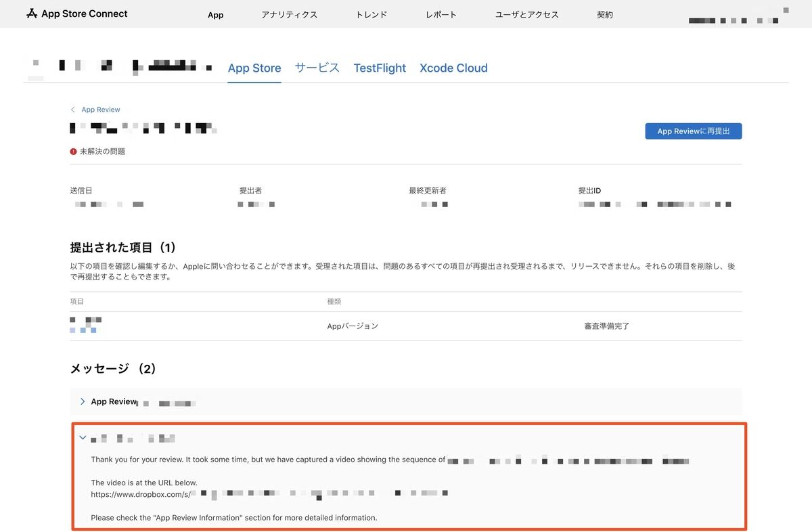Click the red 未解決の問題 warning icon
The height and width of the screenshot is (532, 812).
click(x=73, y=152)
